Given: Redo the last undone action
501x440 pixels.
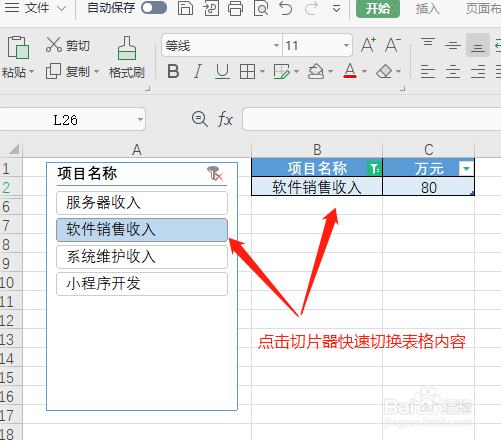Looking at the screenshot, I should tap(311, 8).
